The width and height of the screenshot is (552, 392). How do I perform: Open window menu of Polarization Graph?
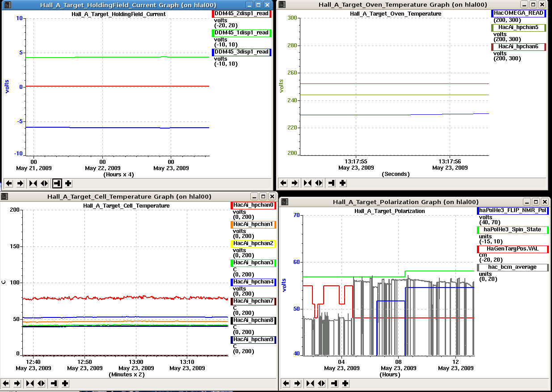click(x=285, y=202)
